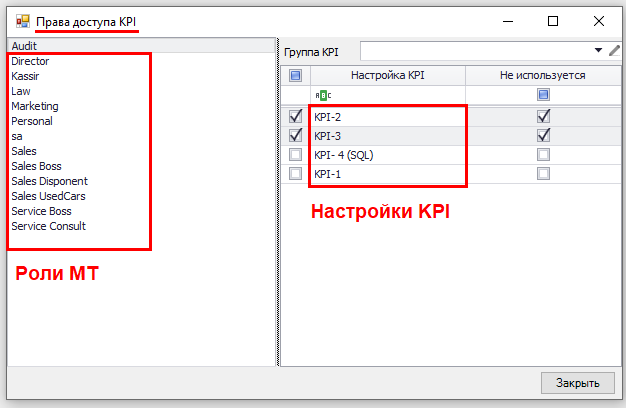The height and width of the screenshot is (408, 626).
Task: Click filter checkbox icon under Не используется
Action: click(543, 95)
